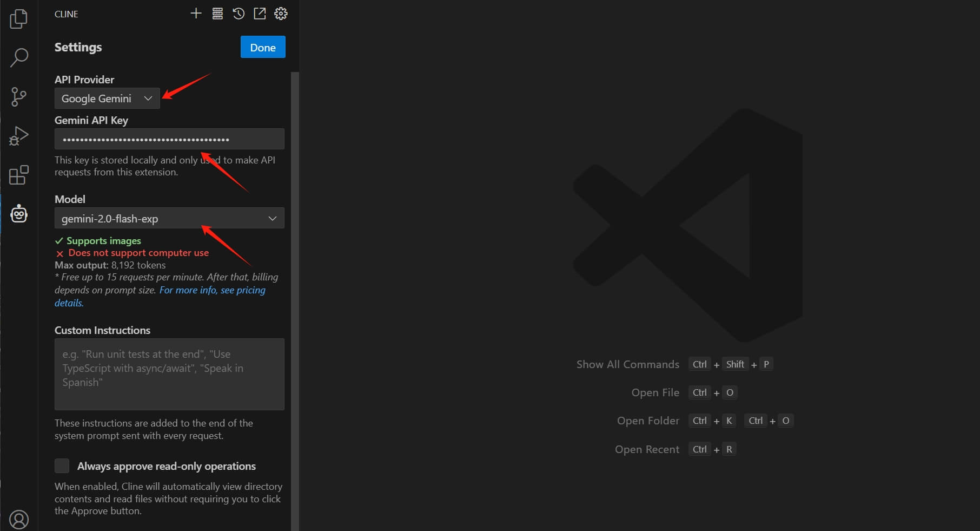This screenshot has height=531, width=980.
Task: Enable Always approve read-only operations checkbox
Action: point(62,466)
